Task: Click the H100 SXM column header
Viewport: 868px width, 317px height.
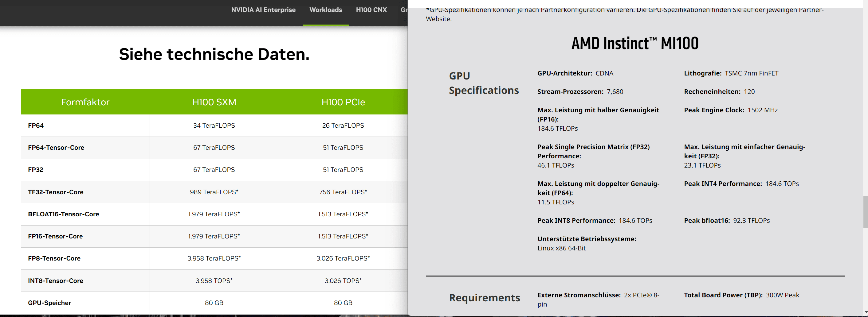Action: [x=214, y=102]
